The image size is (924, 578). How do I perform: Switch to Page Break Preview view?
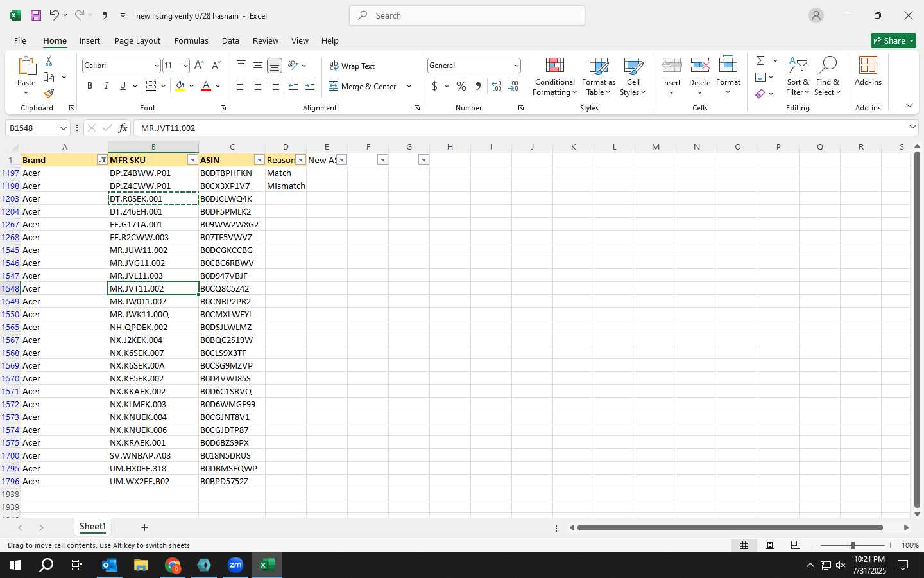tap(796, 545)
